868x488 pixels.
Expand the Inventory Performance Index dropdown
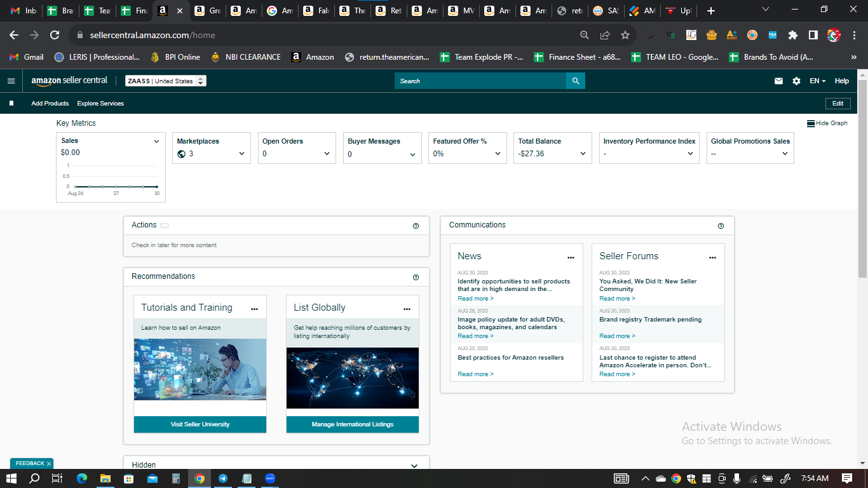(690, 154)
